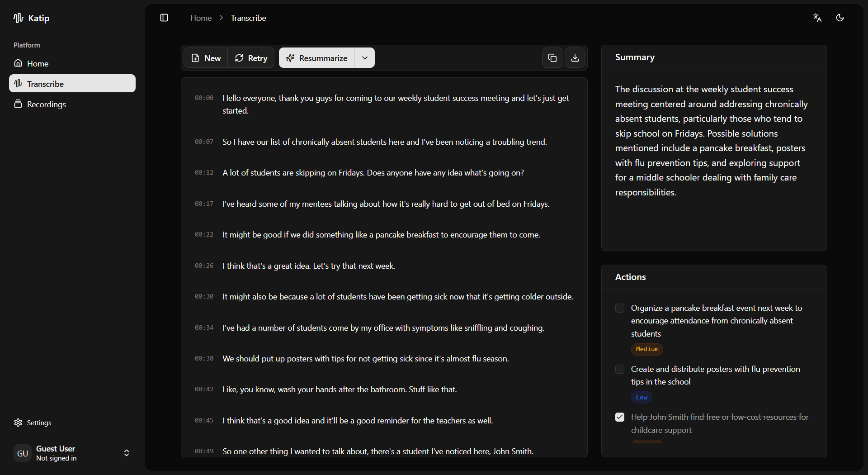Image resolution: width=868 pixels, height=475 pixels.
Task: Click the Katip logo icon
Action: point(18,18)
